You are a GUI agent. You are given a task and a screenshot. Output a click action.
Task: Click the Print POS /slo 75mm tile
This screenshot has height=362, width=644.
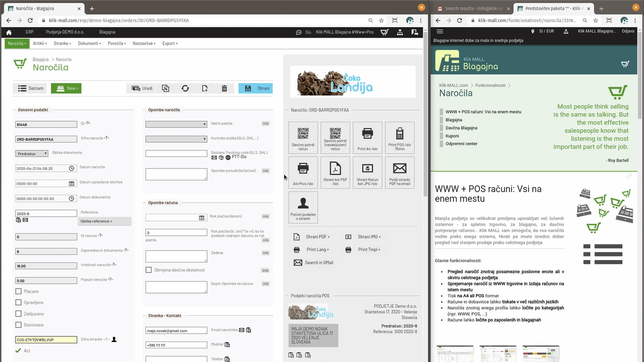click(399, 138)
